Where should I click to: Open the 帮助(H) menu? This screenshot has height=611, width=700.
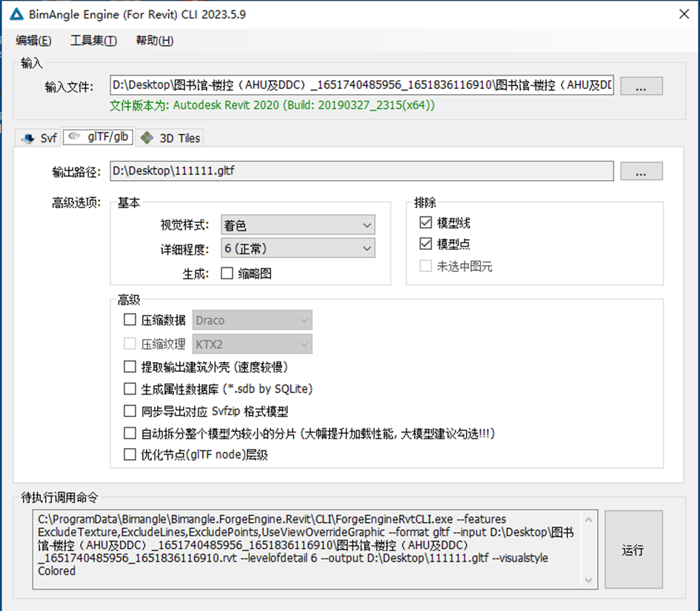click(155, 41)
